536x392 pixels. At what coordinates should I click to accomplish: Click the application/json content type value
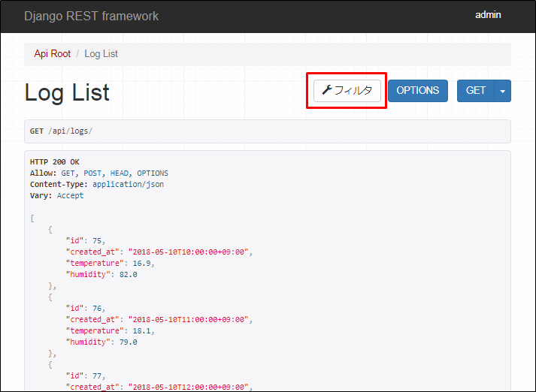tap(128, 184)
